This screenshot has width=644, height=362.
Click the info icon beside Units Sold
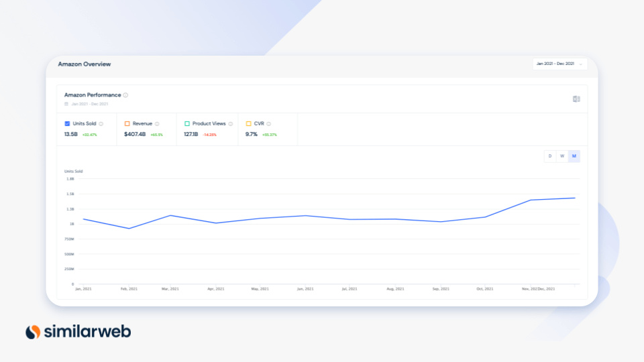tap(101, 124)
